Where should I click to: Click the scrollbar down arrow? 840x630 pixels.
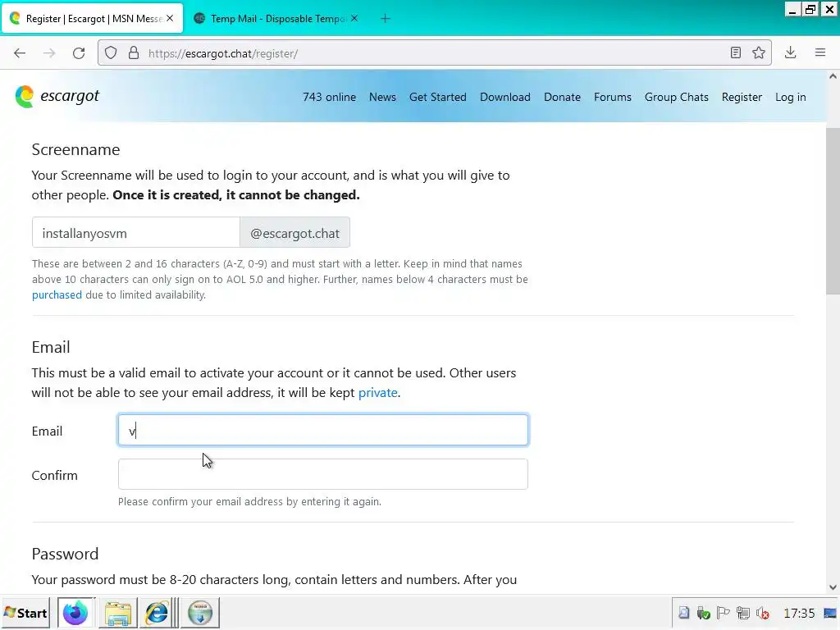pyautogui.click(x=833, y=587)
